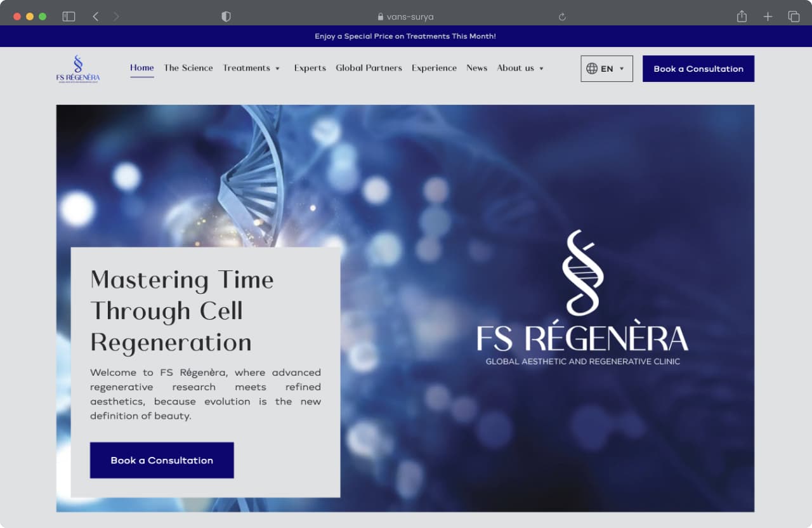Click the browser back navigation arrow
This screenshot has width=812, height=528.
click(95, 16)
